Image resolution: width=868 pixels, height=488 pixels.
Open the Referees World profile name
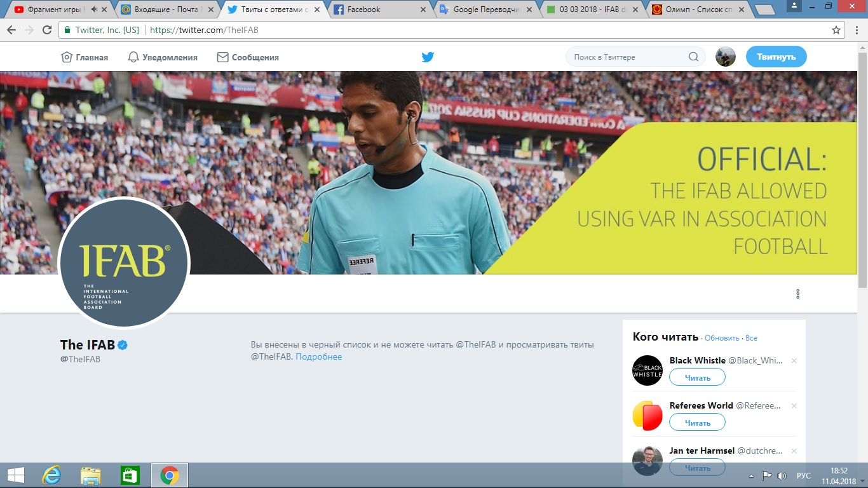[x=701, y=405]
